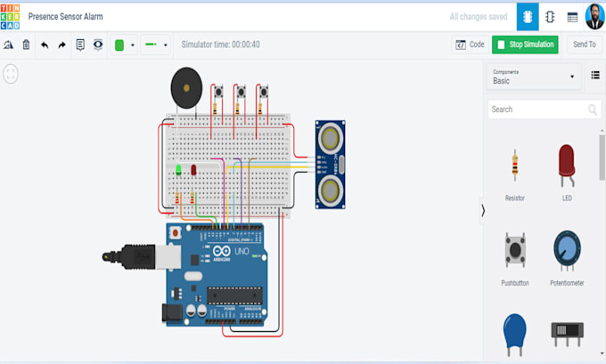
Task: Click the delete trash can icon
Action: point(26,44)
